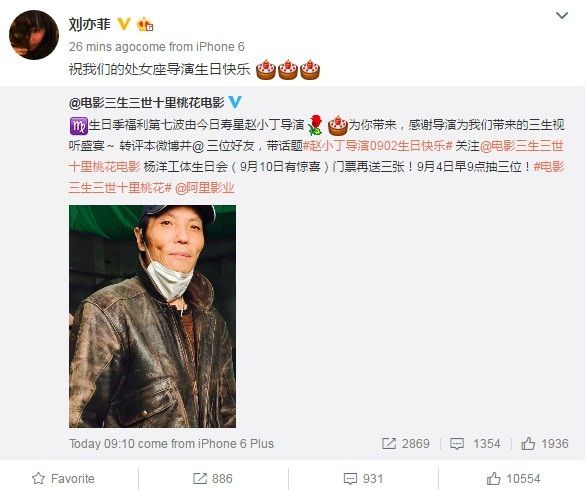The width and height of the screenshot is (585, 491).
Task: Click the blue verified badge of movie account
Action: (x=235, y=102)
